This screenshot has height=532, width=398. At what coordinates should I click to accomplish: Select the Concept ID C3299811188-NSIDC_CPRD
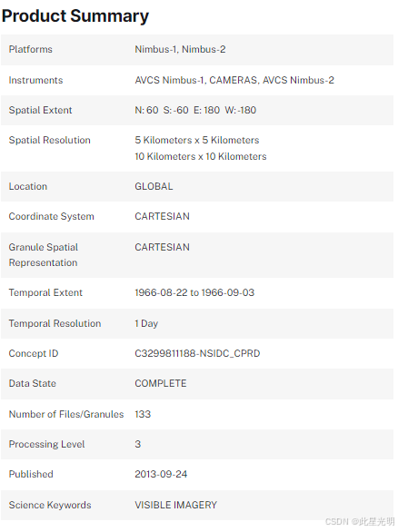(197, 353)
